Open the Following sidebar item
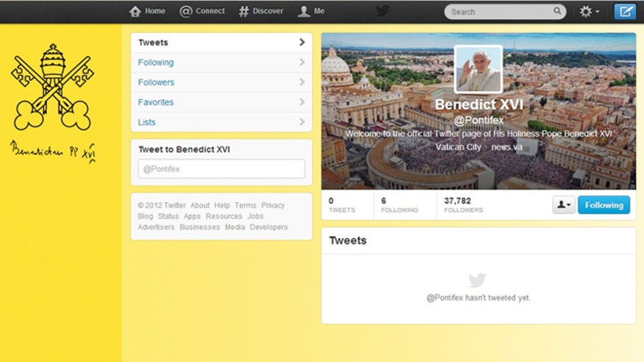Image resolution: width=644 pixels, height=362 pixels. point(221,62)
